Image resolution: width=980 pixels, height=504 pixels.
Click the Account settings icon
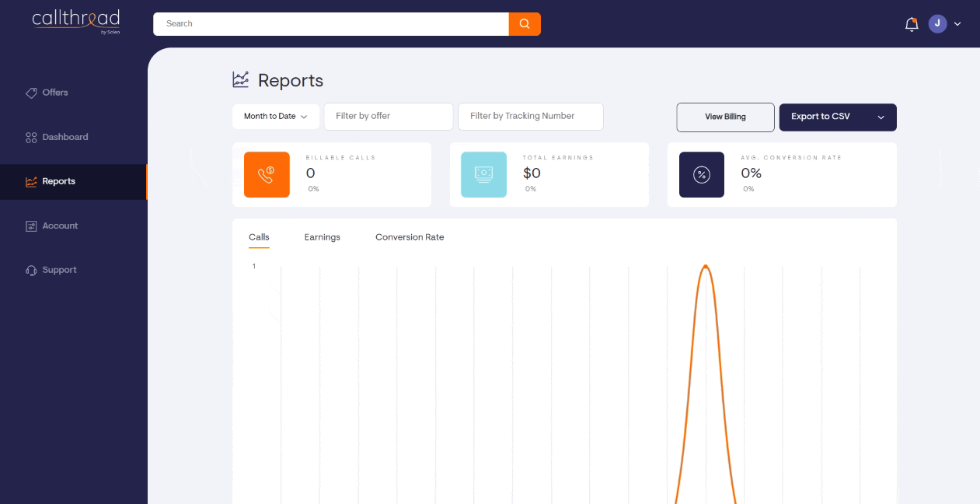pos(31,226)
